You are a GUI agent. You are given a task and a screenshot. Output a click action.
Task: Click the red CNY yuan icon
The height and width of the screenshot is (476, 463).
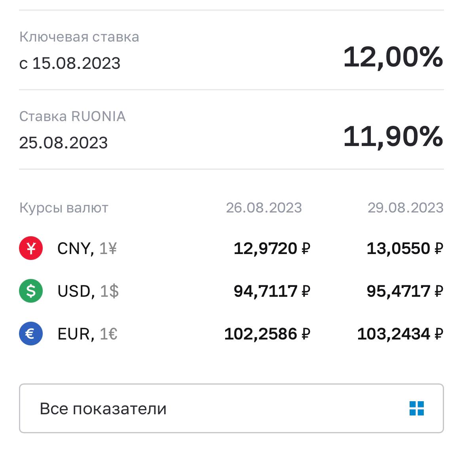click(x=31, y=248)
